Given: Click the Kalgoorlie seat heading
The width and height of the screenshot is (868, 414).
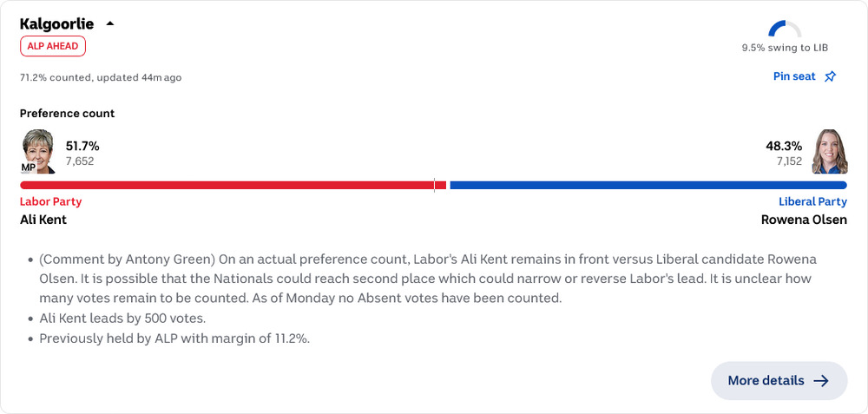Looking at the screenshot, I should [x=57, y=24].
